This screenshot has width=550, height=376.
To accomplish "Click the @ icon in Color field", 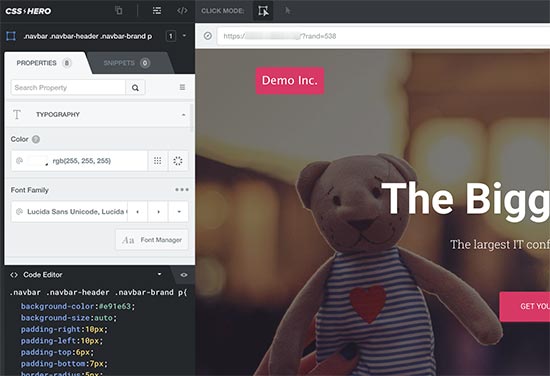I will (x=19, y=161).
